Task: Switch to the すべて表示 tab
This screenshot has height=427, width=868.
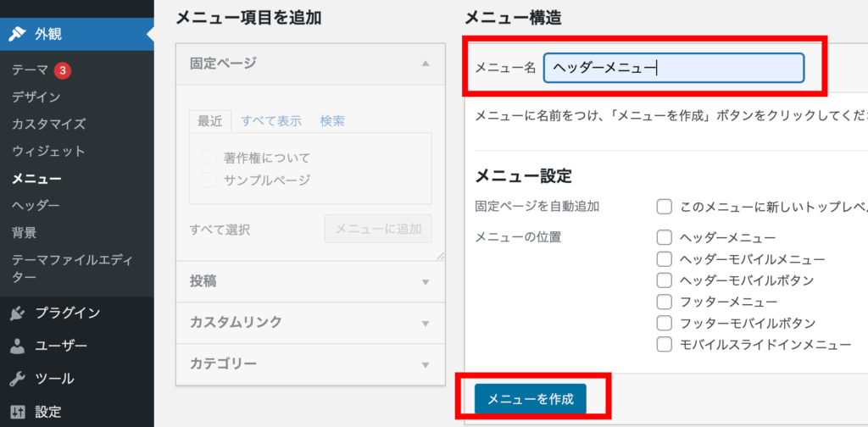Action: (271, 121)
